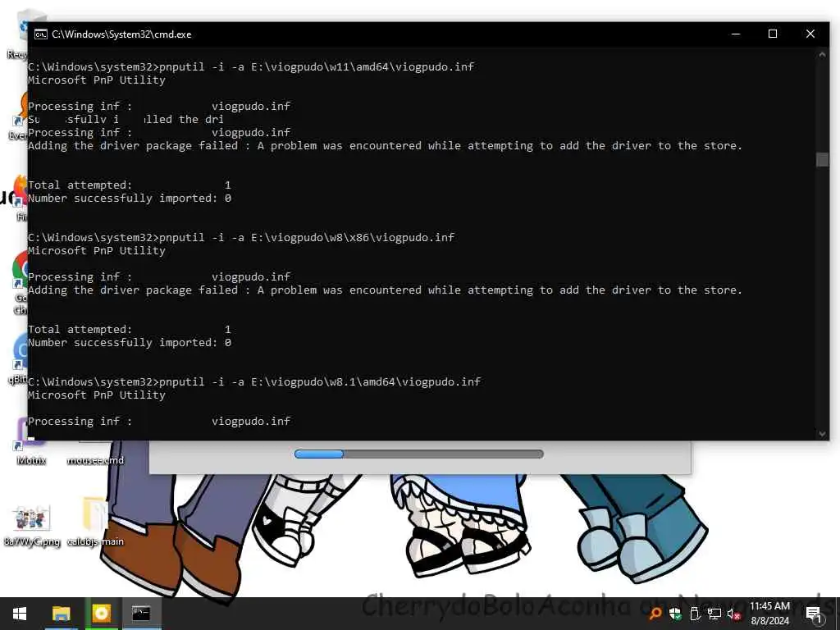Click the pnputil w11\amd64\viogpudo.inf command line
840x630 pixels.
pos(251,67)
